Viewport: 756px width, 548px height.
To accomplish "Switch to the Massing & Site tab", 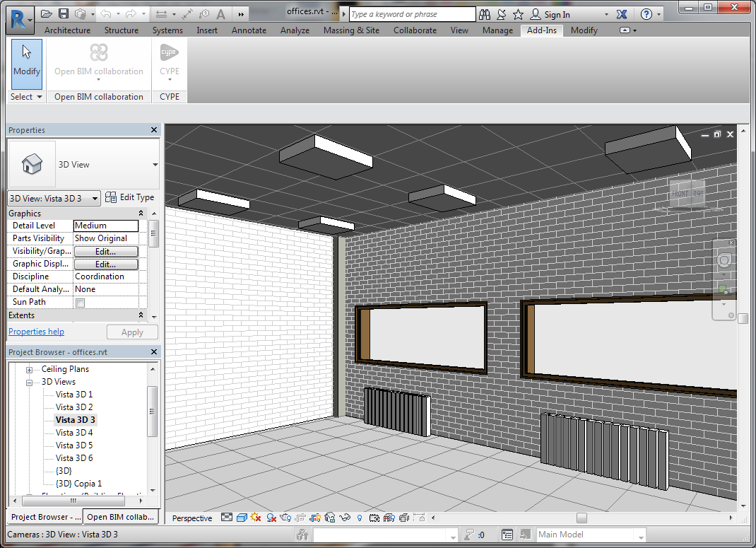I will point(351,30).
